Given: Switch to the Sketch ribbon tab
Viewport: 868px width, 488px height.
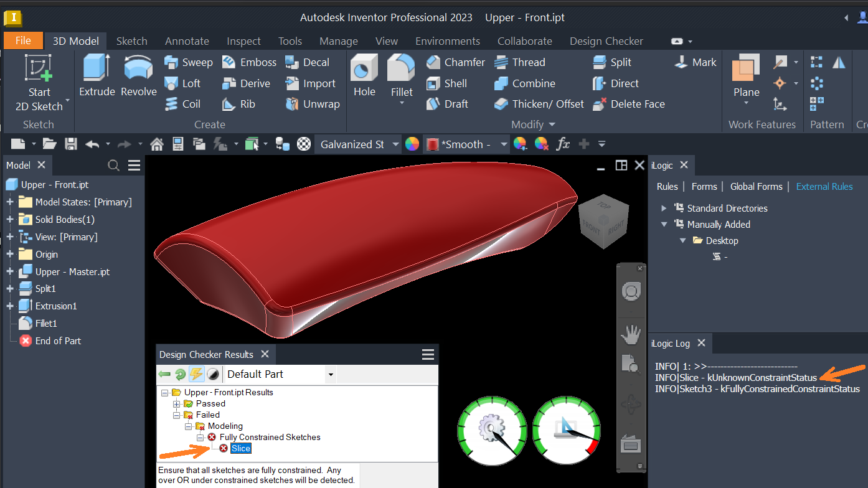Looking at the screenshot, I should [x=132, y=40].
